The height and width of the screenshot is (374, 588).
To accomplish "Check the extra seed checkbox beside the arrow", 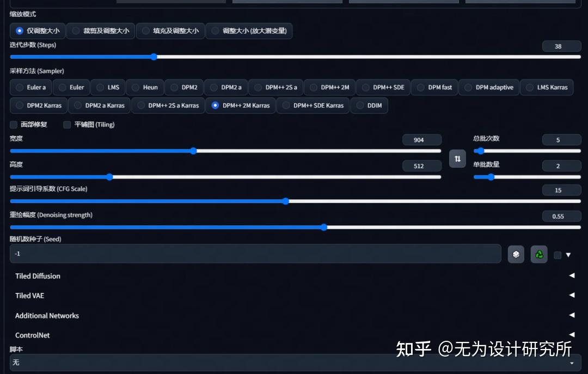I will click(x=558, y=254).
